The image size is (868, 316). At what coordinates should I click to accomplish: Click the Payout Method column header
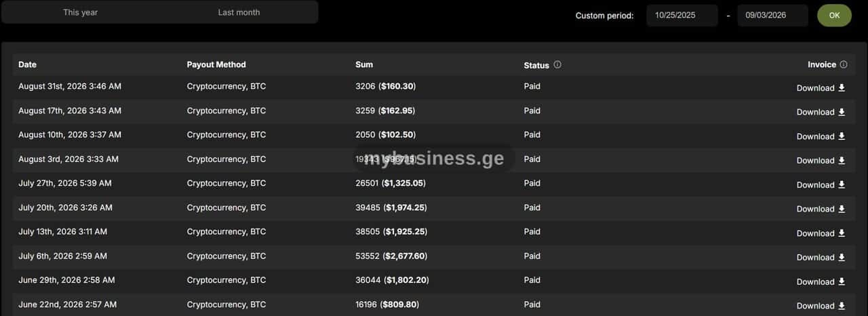pos(216,64)
